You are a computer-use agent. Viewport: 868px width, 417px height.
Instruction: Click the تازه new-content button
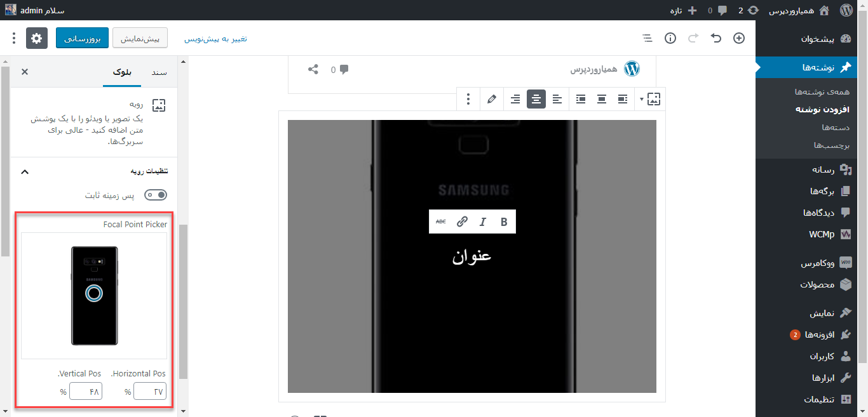pos(684,10)
